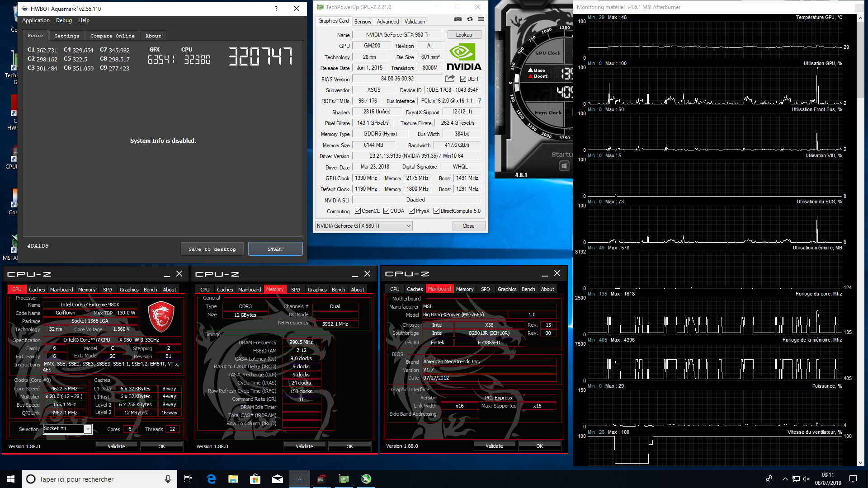Open the Windows Start menu

11,479
